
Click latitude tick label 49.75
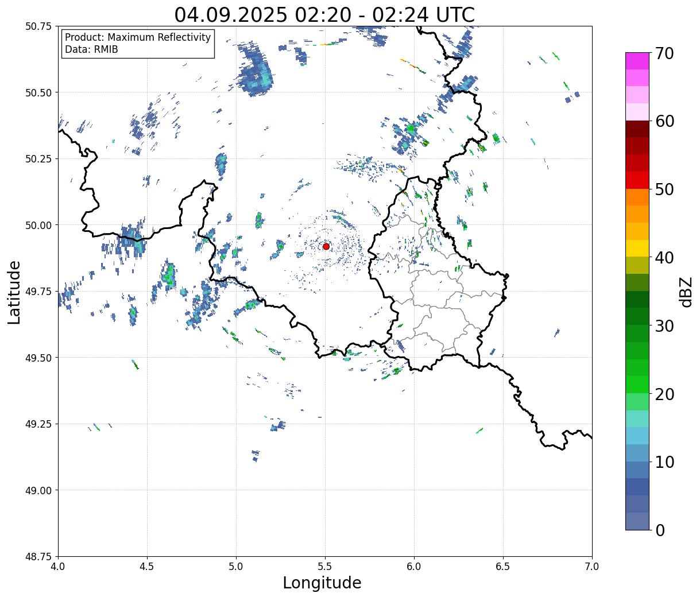(38, 292)
